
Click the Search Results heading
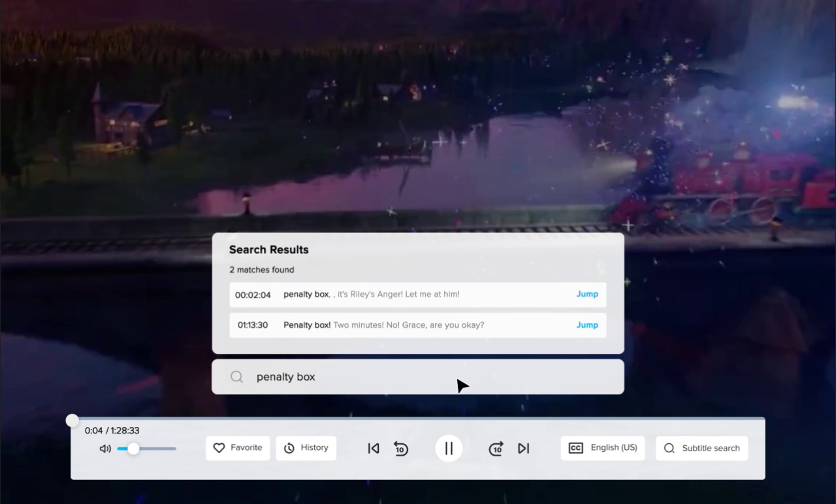tap(269, 249)
